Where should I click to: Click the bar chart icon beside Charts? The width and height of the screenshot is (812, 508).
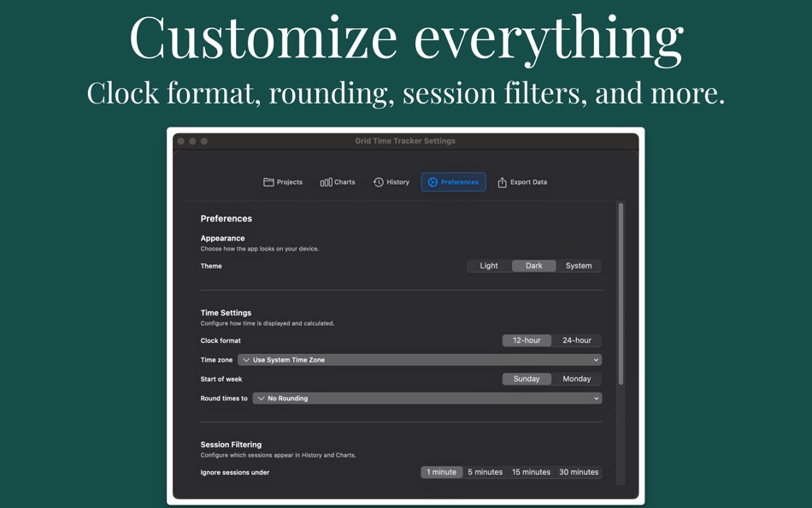[x=327, y=182]
